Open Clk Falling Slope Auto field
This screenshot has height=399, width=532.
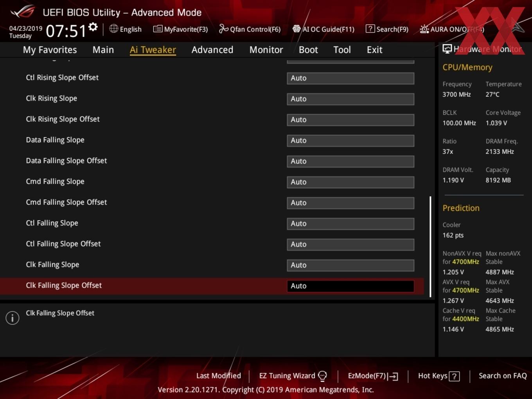[350, 265]
